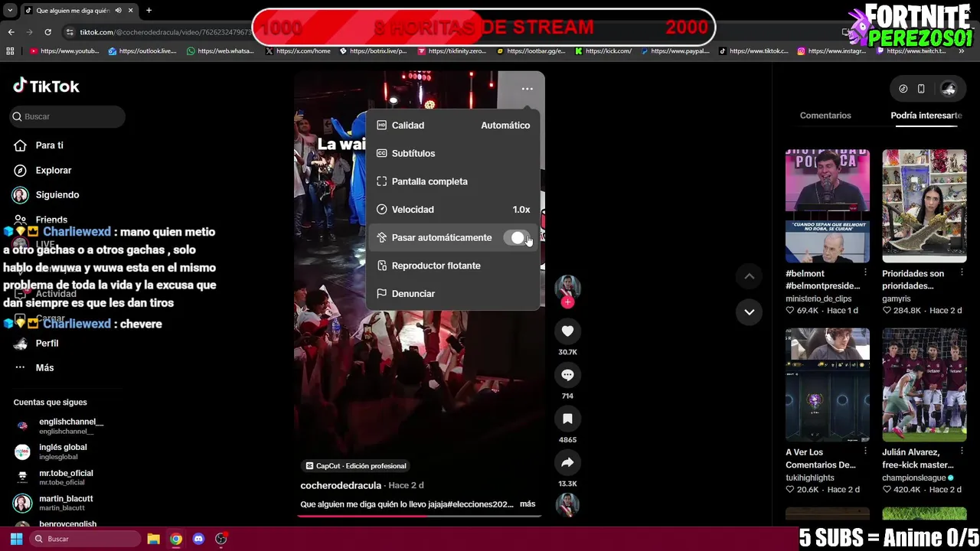Screen dimensions: 980x551
Task: Open the Calidad quality setting
Action: tap(453, 126)
